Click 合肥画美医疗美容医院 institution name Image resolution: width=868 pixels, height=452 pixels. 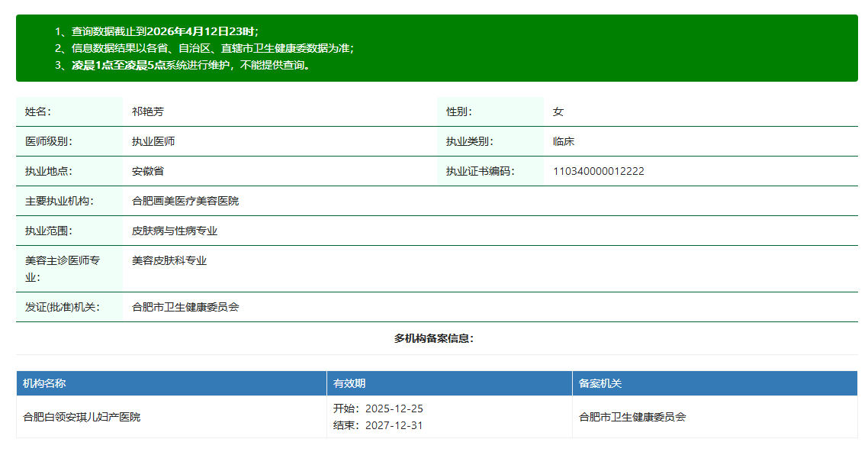185,201
